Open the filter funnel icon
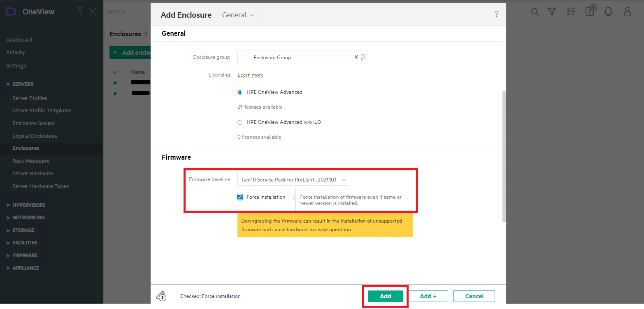This screenshot has height=309, width=644. point(552,12)
